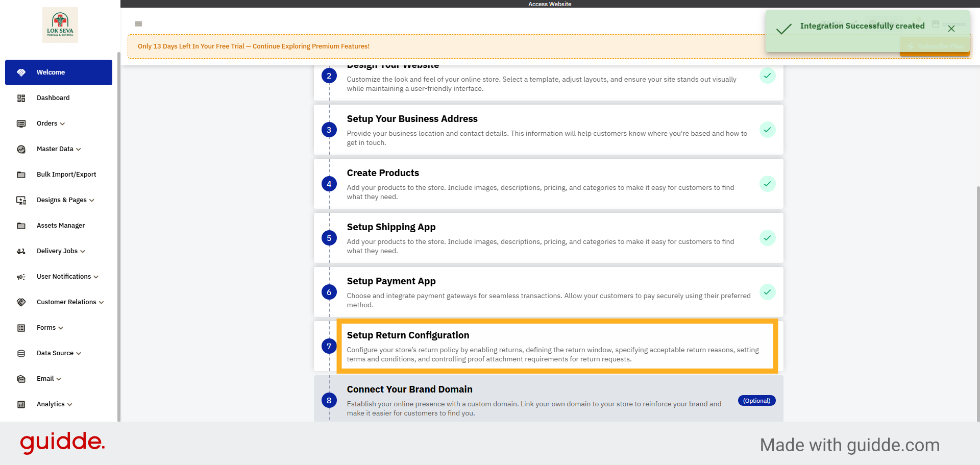Click the (Optional) badge on Brand Domain
980x465 pixels.
pos(756,401)
